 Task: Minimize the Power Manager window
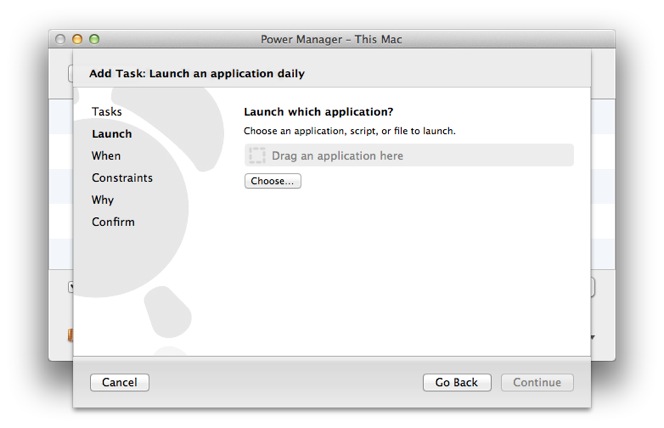tap(77, 39)
